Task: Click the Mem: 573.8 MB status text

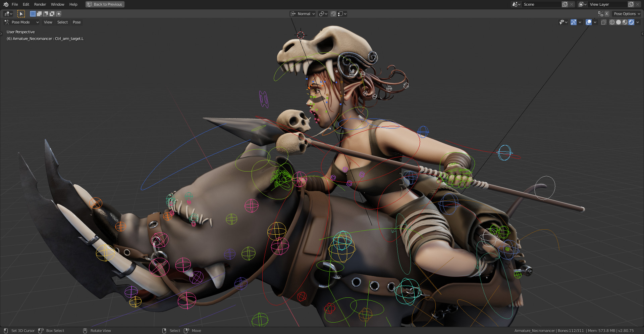Action: click(601, 331)
